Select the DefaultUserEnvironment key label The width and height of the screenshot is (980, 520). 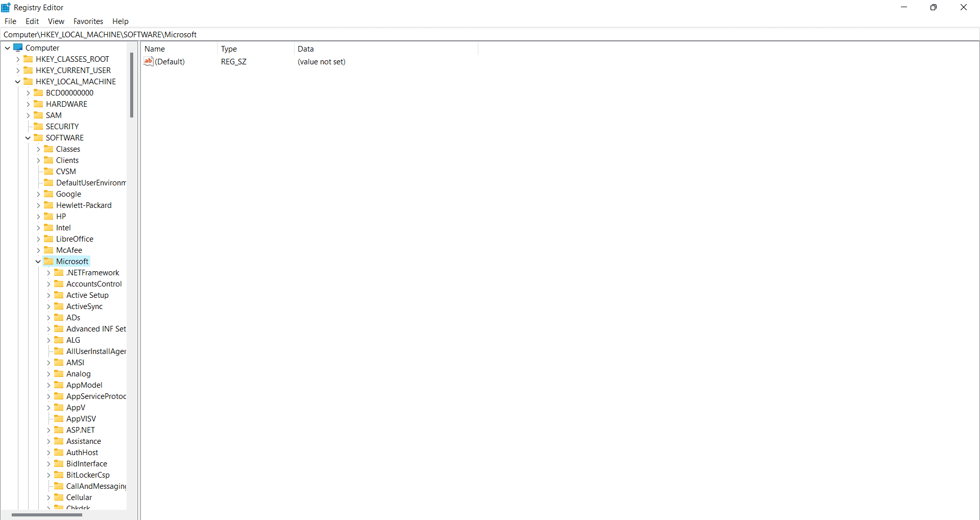[91, 183]
